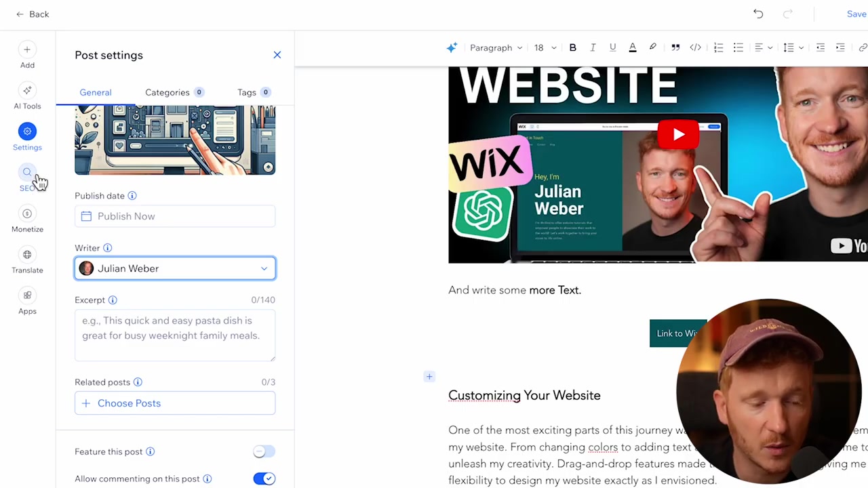Viewport: 868px width, 488px height.
Task: Insert a link from toolbar
Action: [863, 47]
